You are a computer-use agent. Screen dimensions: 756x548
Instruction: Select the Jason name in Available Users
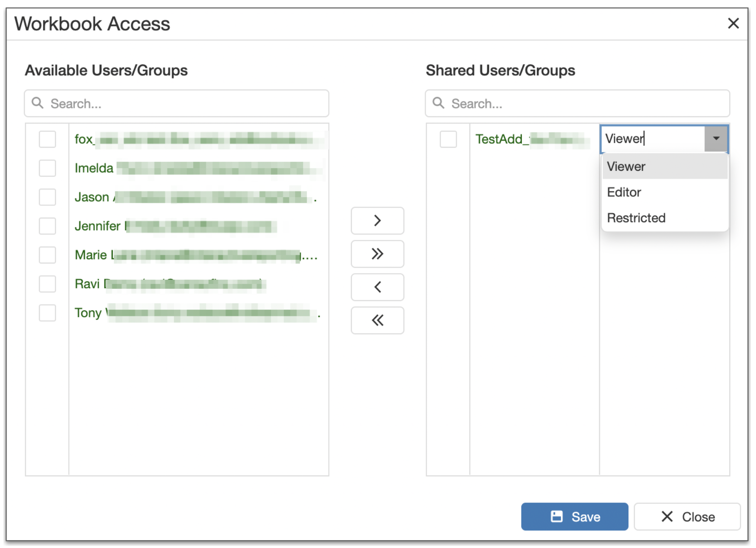[x=196, y=197]
